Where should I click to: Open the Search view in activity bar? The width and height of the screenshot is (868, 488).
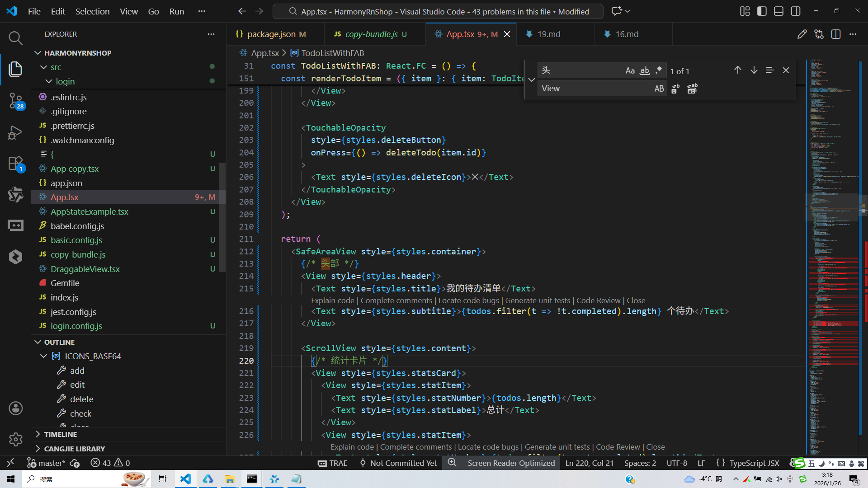click(15, 38)
